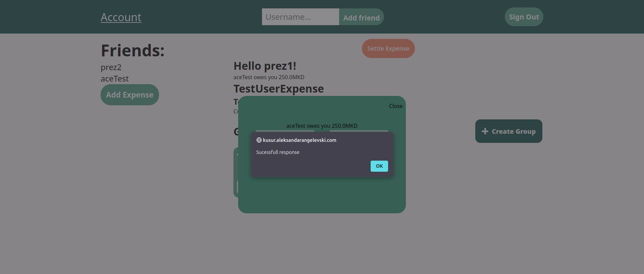Close the settle expense modal
Viewport: 644px width, 274px height.
(x=395, y=106)
